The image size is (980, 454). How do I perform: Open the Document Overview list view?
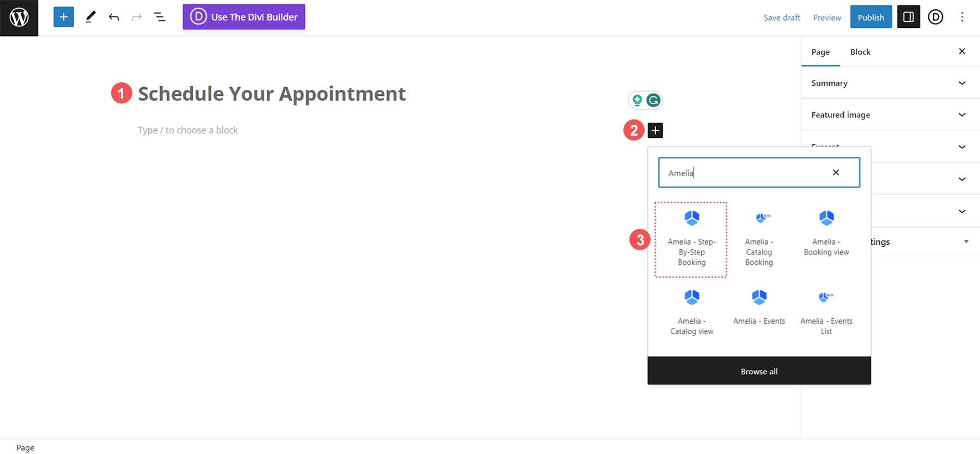click(x=160, y=17)
